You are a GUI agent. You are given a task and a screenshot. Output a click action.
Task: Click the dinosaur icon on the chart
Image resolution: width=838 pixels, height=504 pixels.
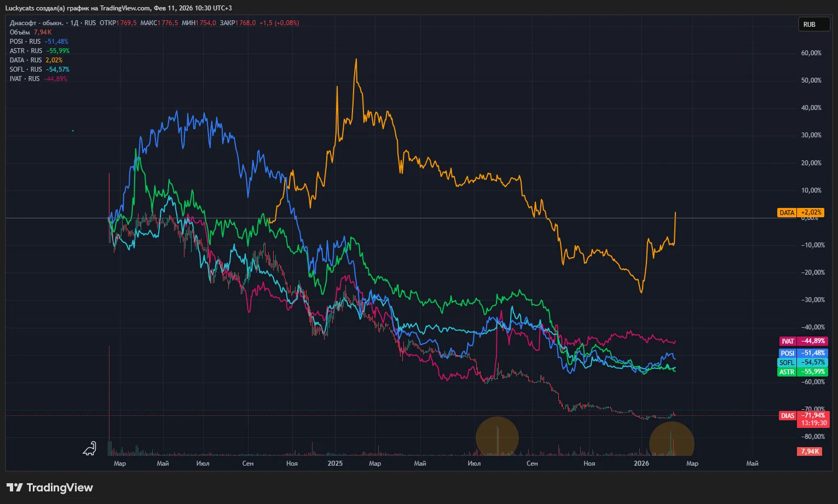(x=89, y=449)
